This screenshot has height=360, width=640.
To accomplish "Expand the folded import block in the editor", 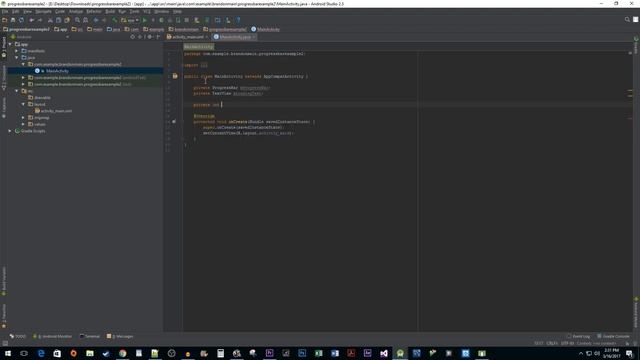I will (204, 65).
